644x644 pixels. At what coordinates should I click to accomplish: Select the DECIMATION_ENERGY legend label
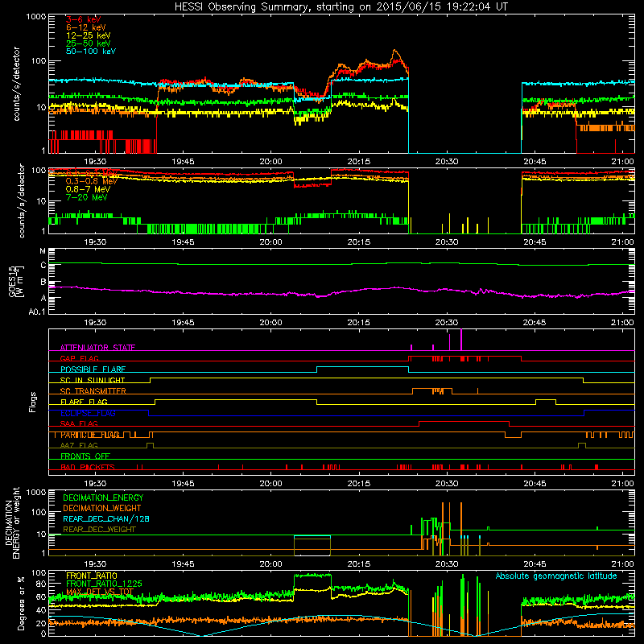(x=103, y=497)
